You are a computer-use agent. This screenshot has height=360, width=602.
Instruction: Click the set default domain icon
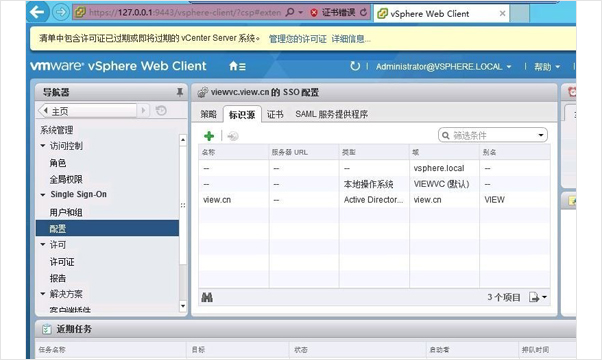tap(233, 136)
